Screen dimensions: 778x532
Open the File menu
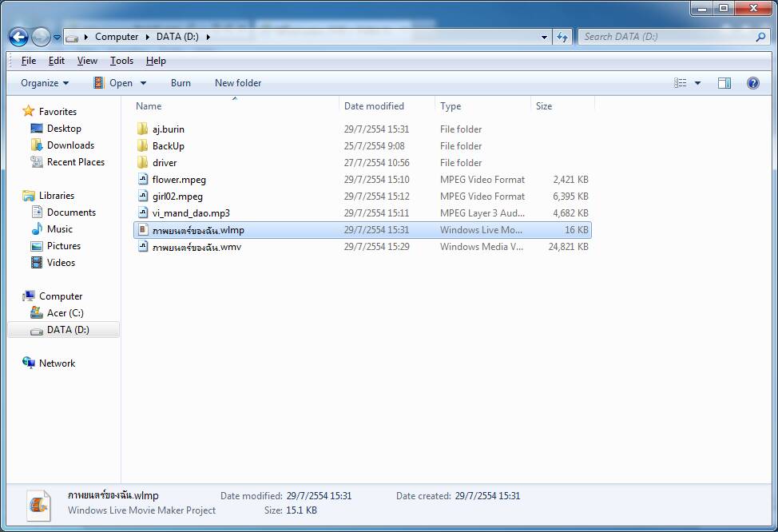tap(29, 61)
